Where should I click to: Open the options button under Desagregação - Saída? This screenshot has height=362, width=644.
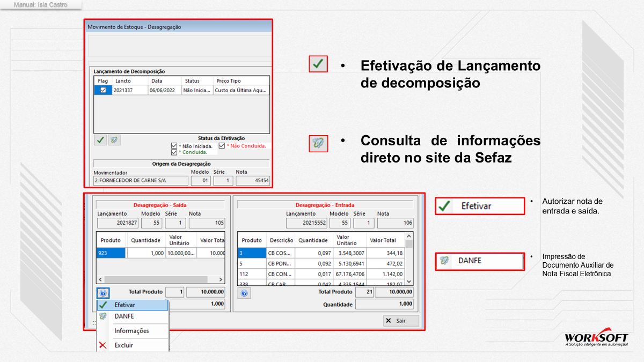tap(103, 293)
